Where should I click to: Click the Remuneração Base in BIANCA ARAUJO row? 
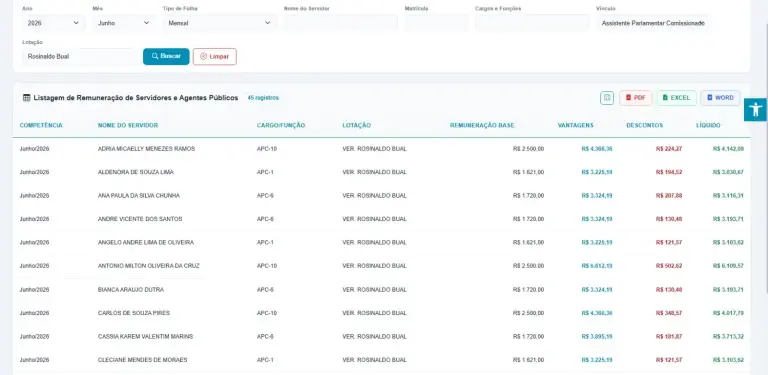(x=528, y=290)
